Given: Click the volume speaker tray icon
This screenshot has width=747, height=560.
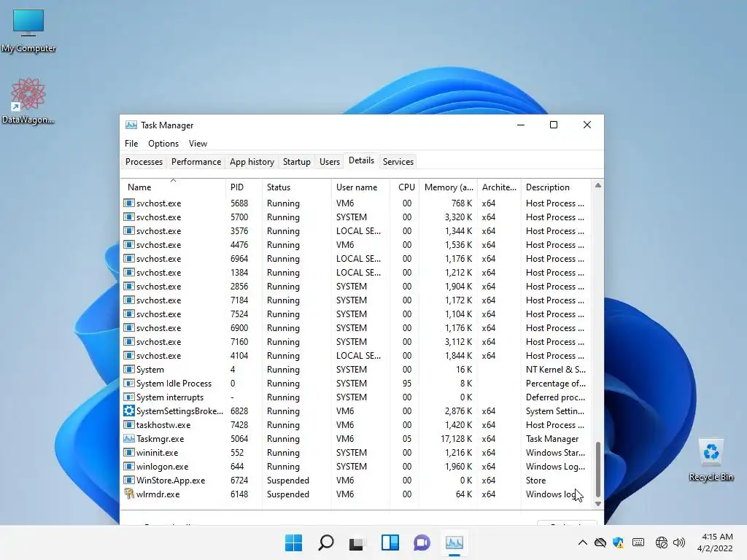Looking at the screenshot, I should (x=679, y=542).
